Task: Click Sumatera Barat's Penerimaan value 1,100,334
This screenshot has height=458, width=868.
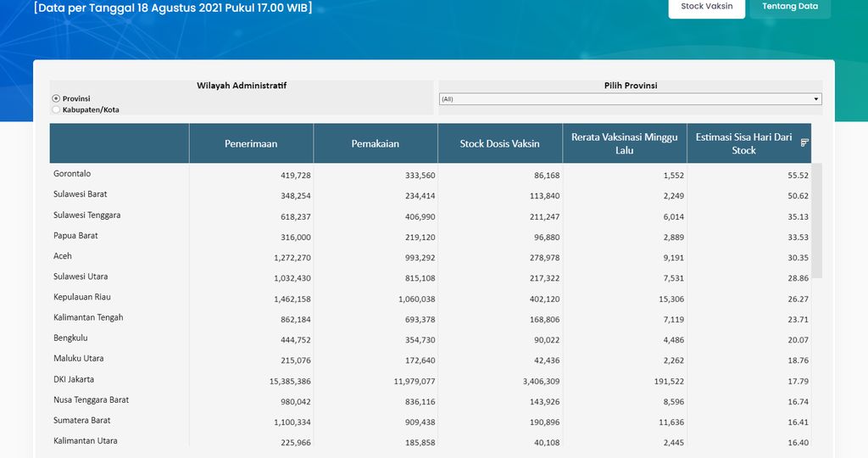Action: coord(292,422)
